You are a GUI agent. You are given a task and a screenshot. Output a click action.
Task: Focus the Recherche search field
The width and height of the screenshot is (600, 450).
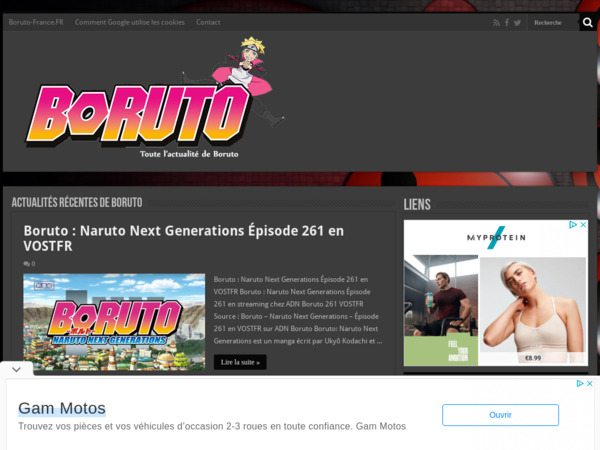tap(553, 23)
